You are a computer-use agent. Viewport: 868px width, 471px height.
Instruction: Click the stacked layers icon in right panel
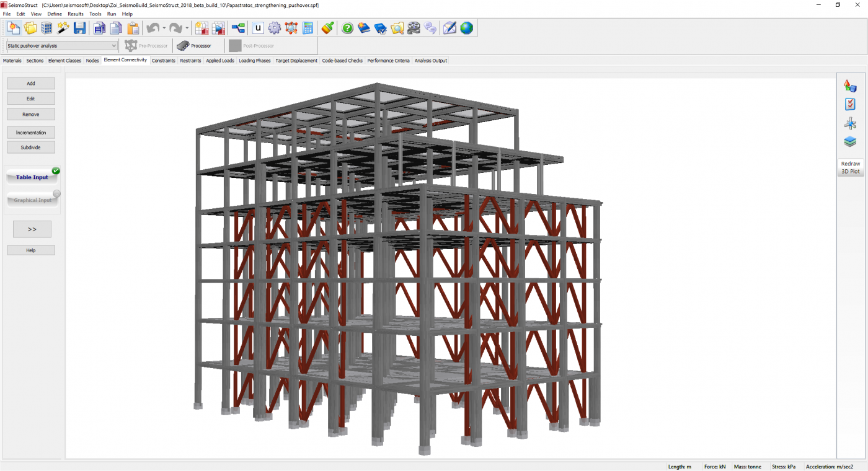(x=850, y=142)
